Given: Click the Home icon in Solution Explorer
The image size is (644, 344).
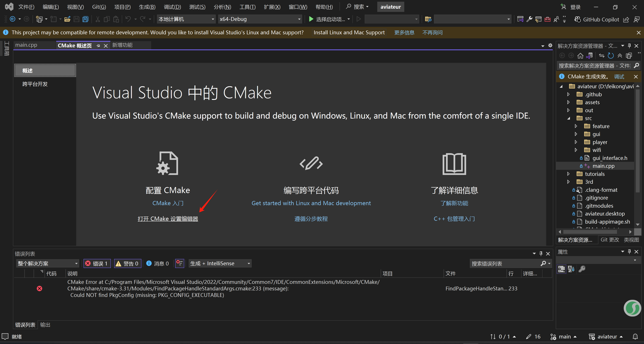Looking at the screenshot, I should 580,56.
